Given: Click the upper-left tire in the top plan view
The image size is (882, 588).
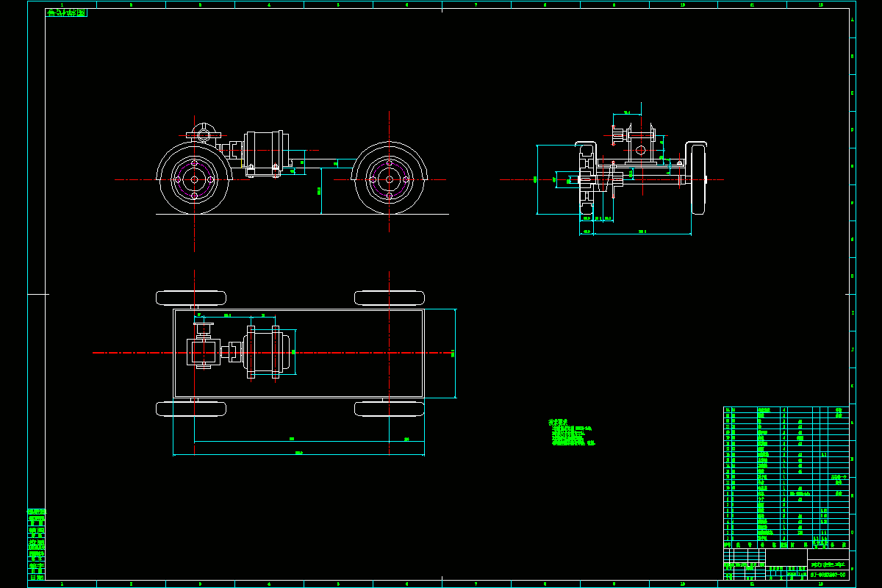Looking at the screenshot, I should coord(191,298).
